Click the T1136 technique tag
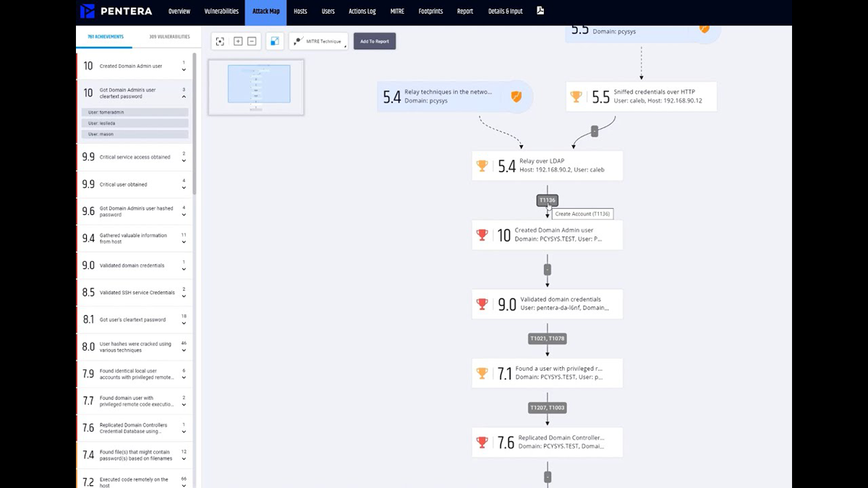Screen dimensions: 868x488 (547, 200)
